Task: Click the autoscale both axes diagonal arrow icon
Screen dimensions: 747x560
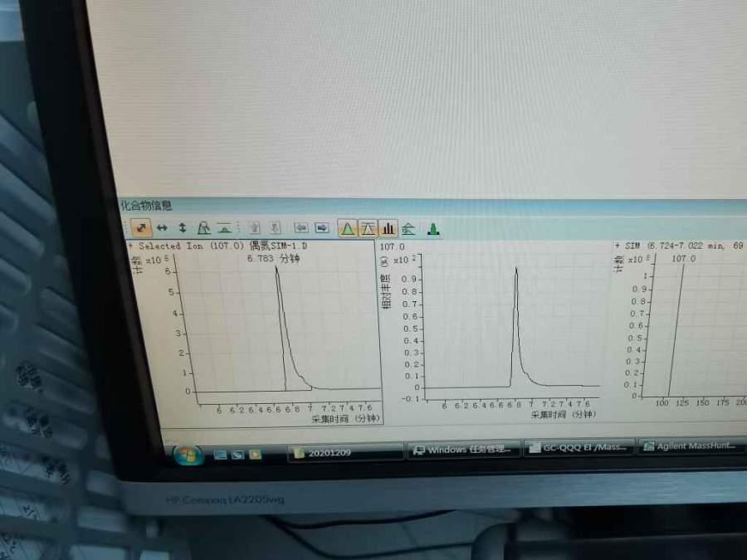Action: (142, 226)
